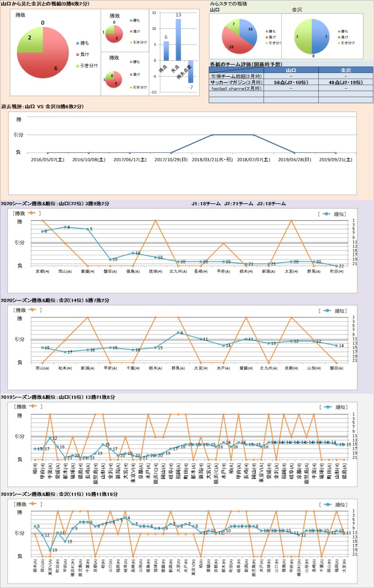374x588 pixels.
Task: Click the date label 2018/07/07(土)
Action: point(253,159)
